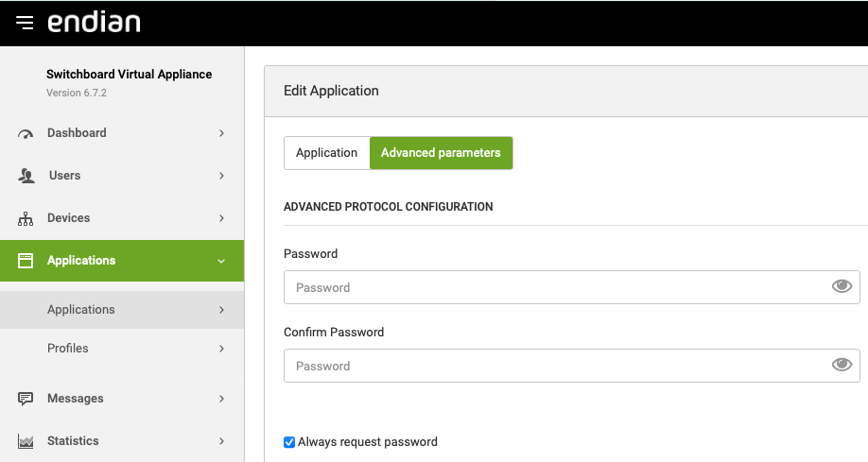Uncheck Always request password checkbox

[x=289, y=442]
